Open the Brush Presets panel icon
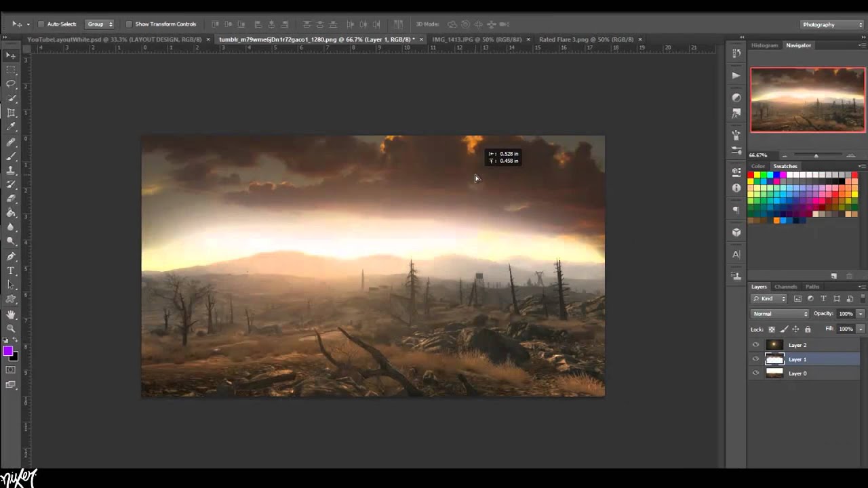 click(x=736, y=150)
